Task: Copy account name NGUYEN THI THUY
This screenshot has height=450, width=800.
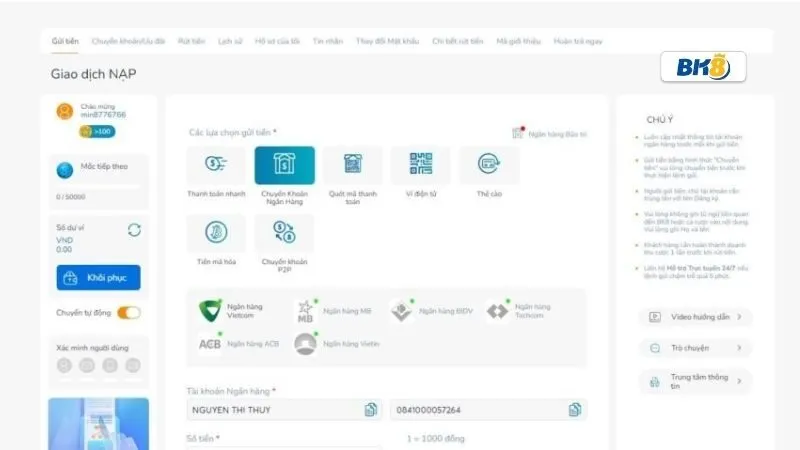Action: pos(371,409)
